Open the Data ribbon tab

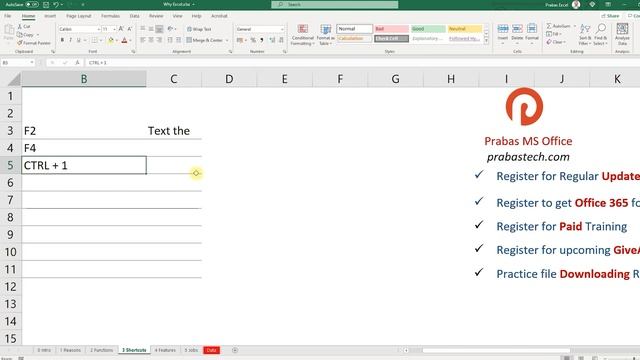(x=134, y=16)
